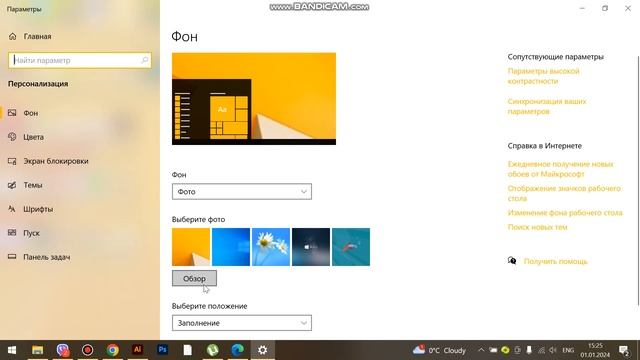The image size is (640, 360).
Task: Open the Темы section
Action: [x=33, y=185]
